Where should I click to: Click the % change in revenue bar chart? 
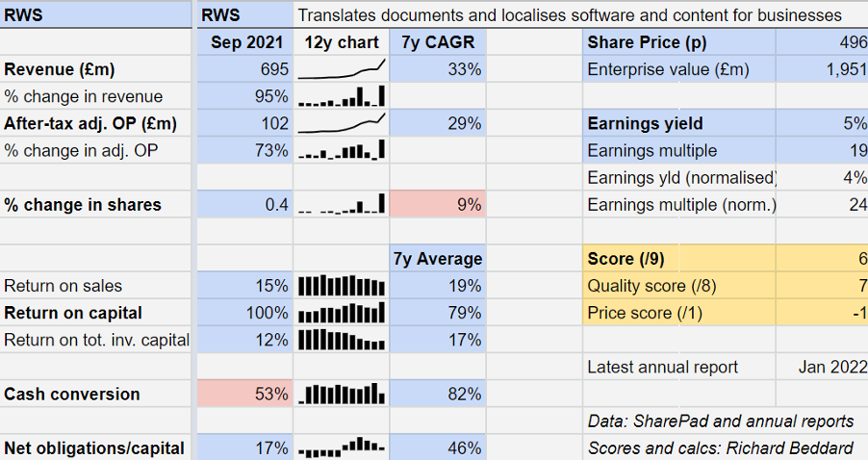point(341,96)
